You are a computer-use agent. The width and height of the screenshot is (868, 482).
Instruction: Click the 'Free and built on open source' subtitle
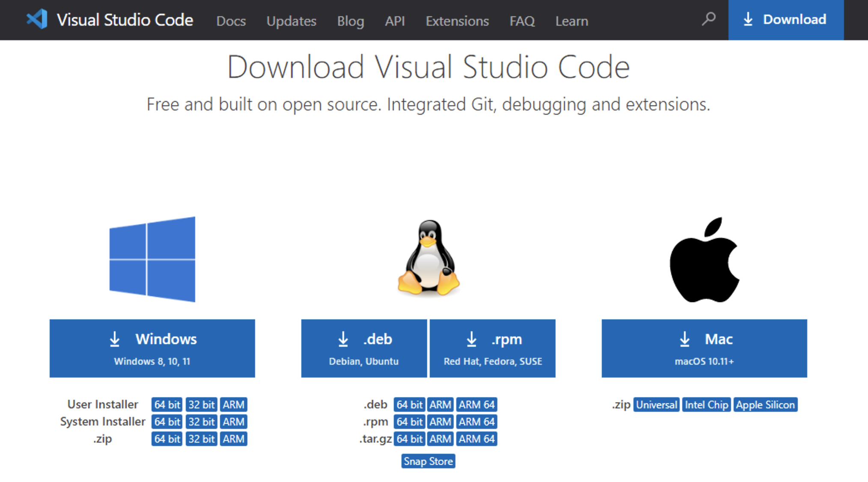coord(428,104)
